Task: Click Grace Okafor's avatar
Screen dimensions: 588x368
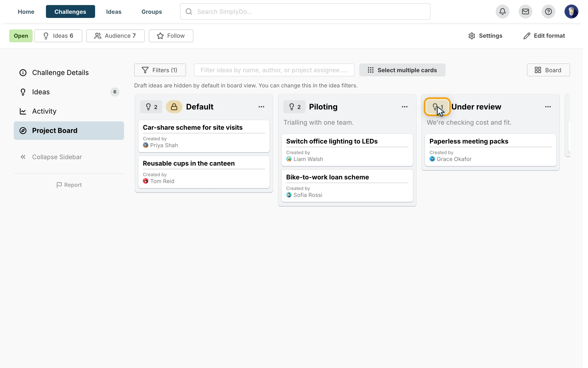Action: coord(432,159)
